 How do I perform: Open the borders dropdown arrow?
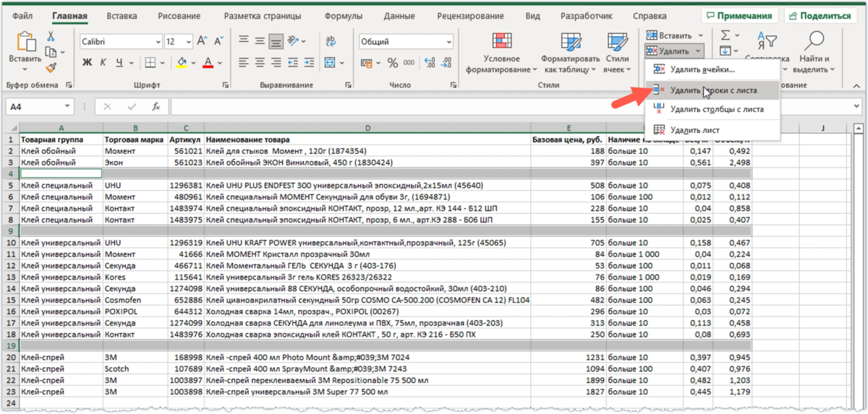161,63
